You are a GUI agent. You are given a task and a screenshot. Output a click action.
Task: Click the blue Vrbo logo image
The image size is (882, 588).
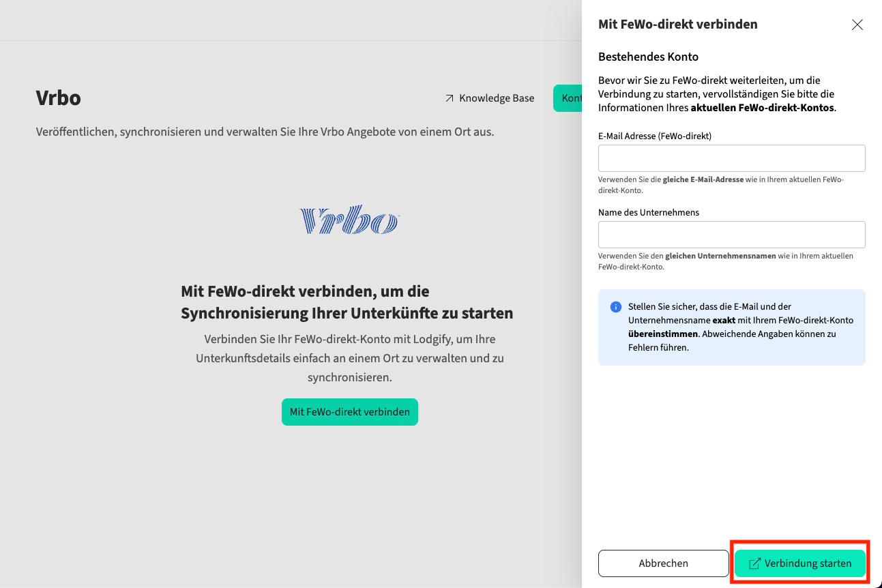pos(349,220)
